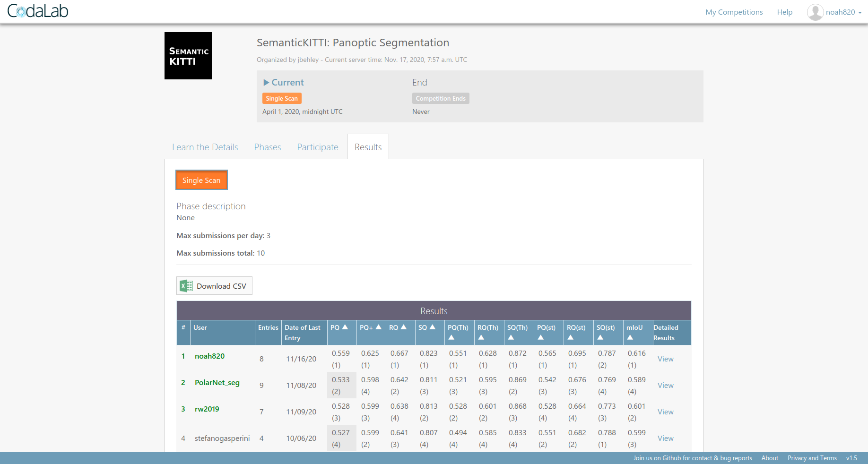The height and width of the screenshot is (464, 868).
Task: Sort by the PQ(st) column arrow
Action: coord(541,337)
